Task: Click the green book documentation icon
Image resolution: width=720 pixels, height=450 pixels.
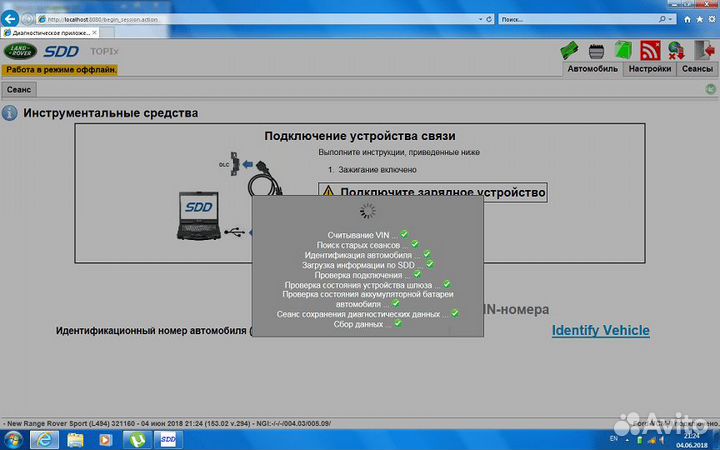Action: 624,51
